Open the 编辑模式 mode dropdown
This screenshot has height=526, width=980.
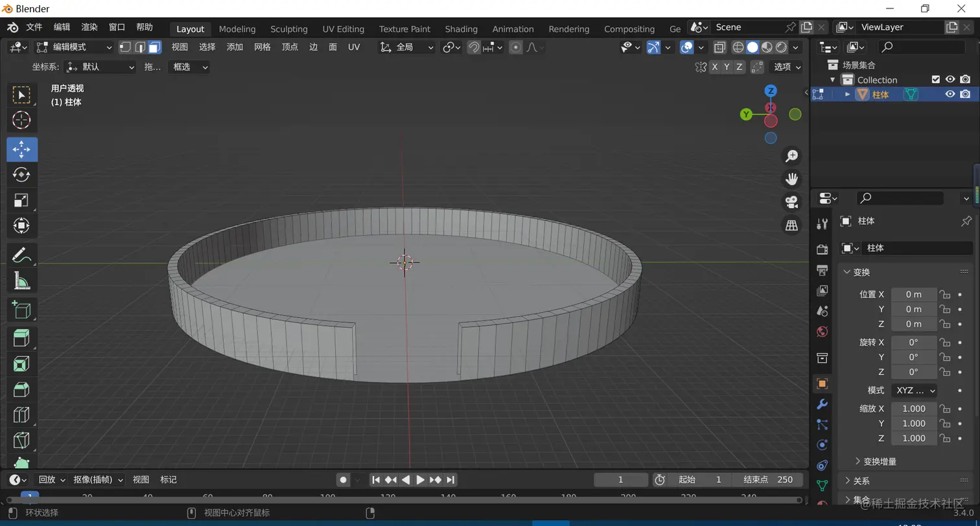pyautogui.click(x=75, y=47)
